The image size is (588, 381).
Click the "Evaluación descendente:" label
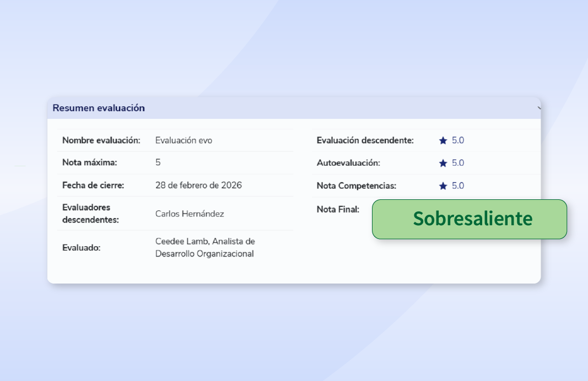(365, 140)
